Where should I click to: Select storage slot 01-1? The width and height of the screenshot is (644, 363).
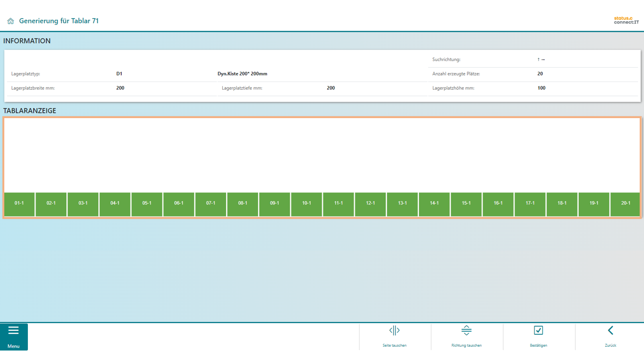(19, 204)
